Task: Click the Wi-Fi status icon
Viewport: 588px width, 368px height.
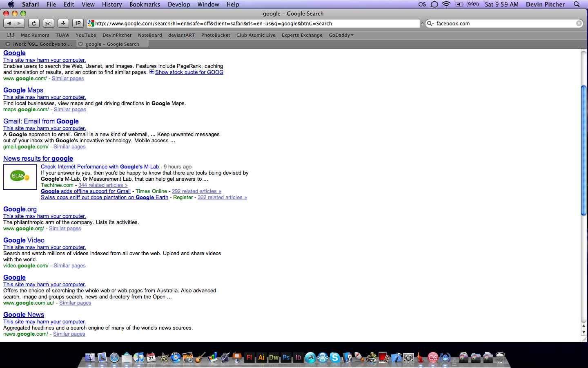Action: (x=446, y=4)
